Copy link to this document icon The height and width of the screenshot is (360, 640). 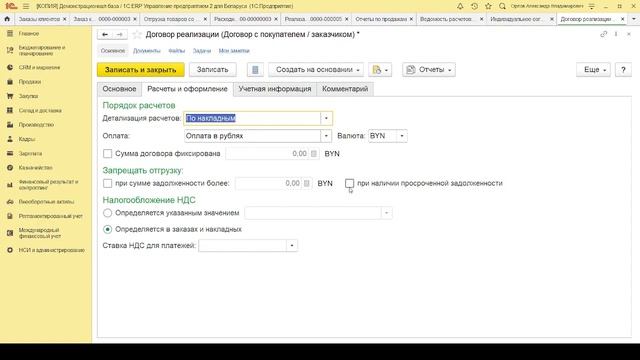tap(604, 34)
